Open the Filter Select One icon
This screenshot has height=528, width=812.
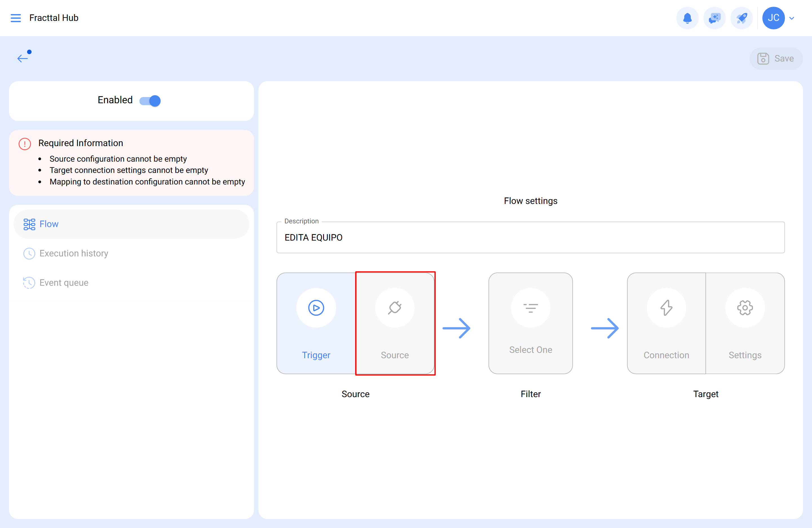point(531,307)
